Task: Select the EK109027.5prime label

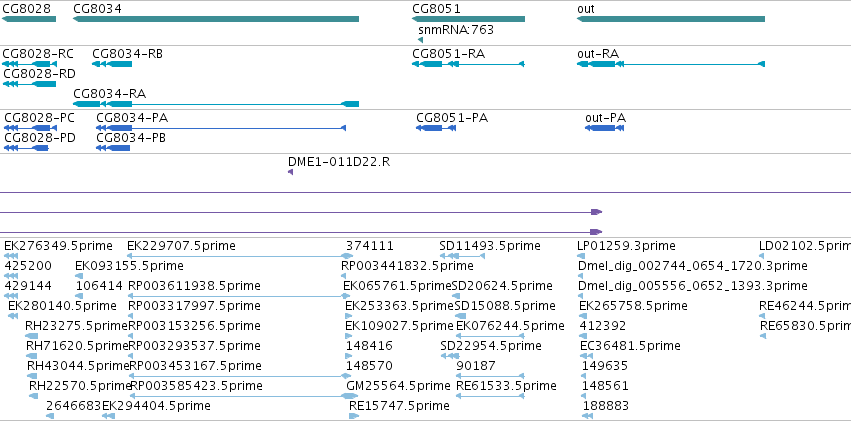Action: 399,326
